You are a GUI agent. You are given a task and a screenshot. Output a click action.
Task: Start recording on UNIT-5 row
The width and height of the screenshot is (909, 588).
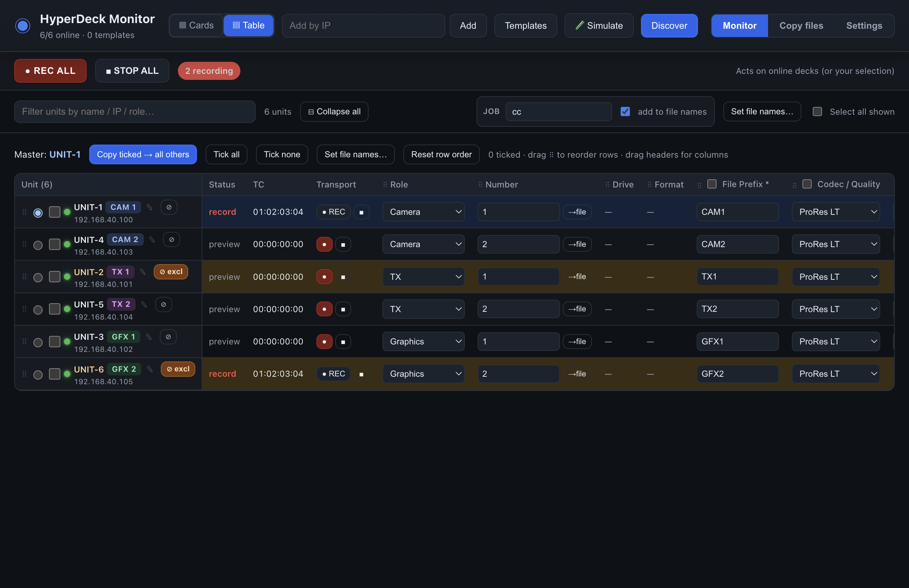tap(324, 309)
